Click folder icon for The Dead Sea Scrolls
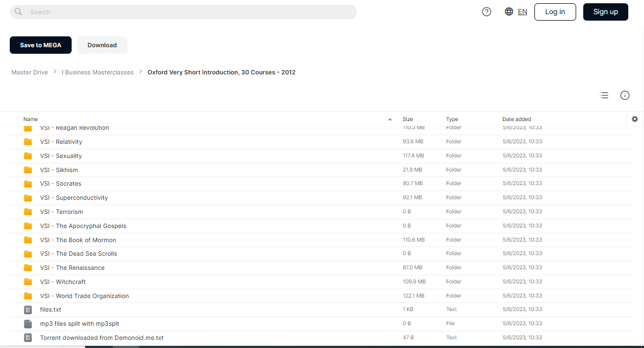Viewport: 644px width, 348px height. coord(28,254)
